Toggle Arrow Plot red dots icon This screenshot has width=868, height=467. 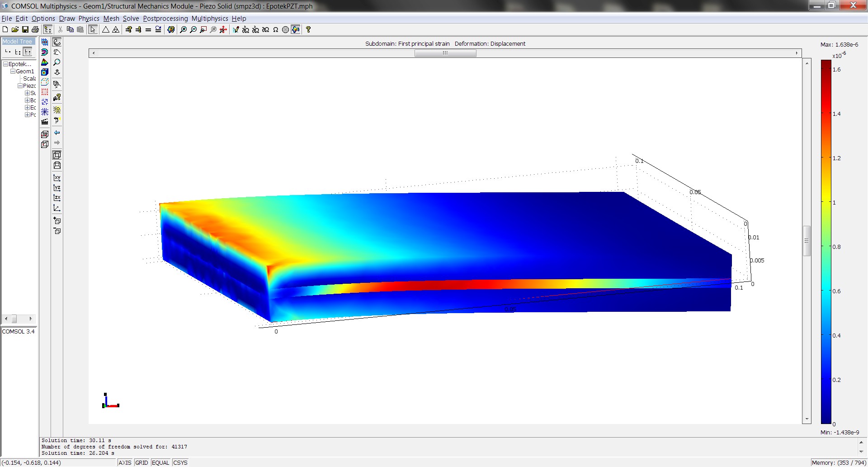point(45,92)
